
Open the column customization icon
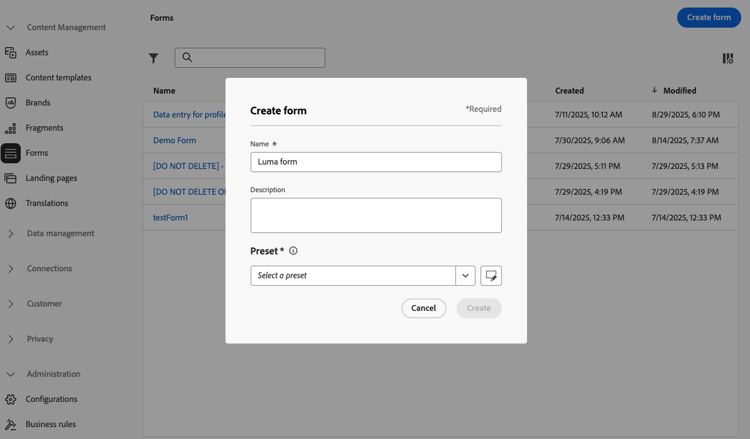(x=728, y=58)
